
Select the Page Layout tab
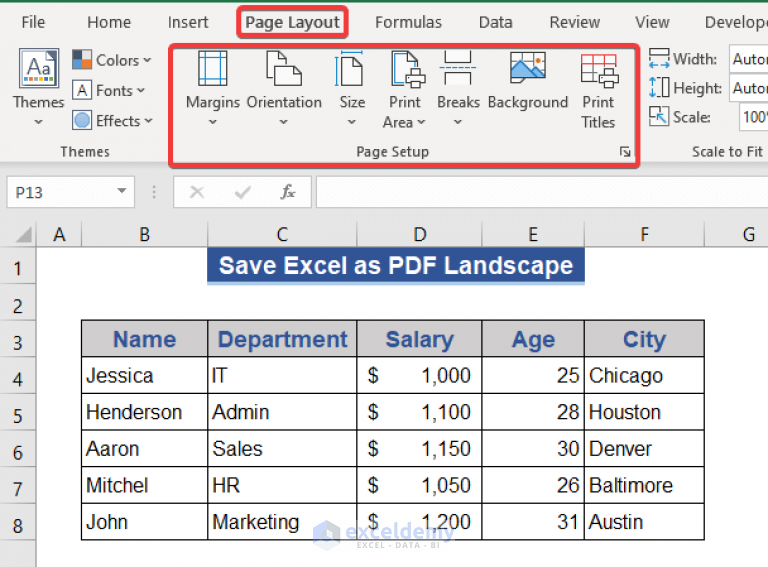(292, 22)
